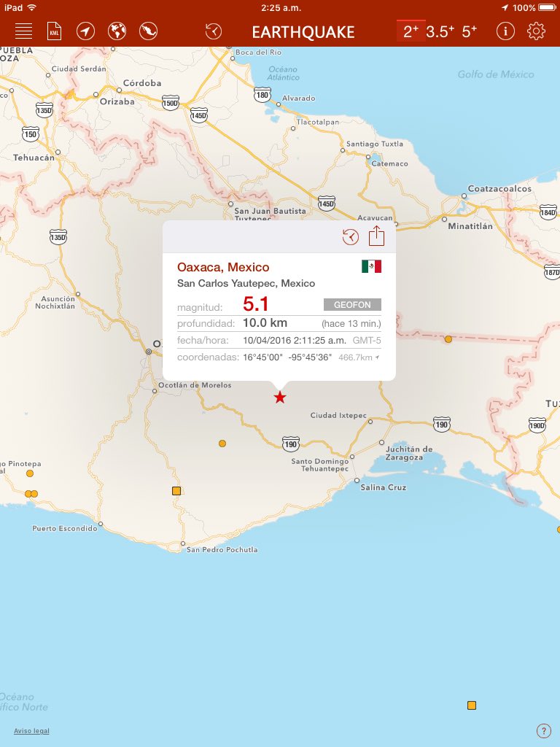Open the info button in toolbar
The image size is (560, 747).
coord(505,31)
